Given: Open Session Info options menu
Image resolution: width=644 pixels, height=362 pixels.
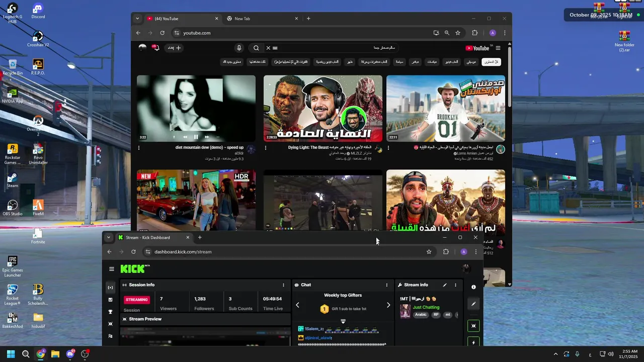Looking at the screenshot, I should coord(283,285).
